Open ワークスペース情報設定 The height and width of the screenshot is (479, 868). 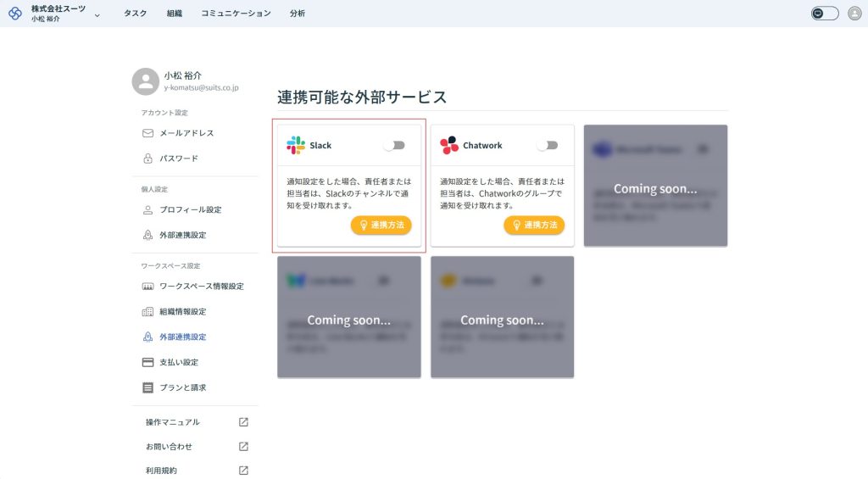tap(202, 287)
